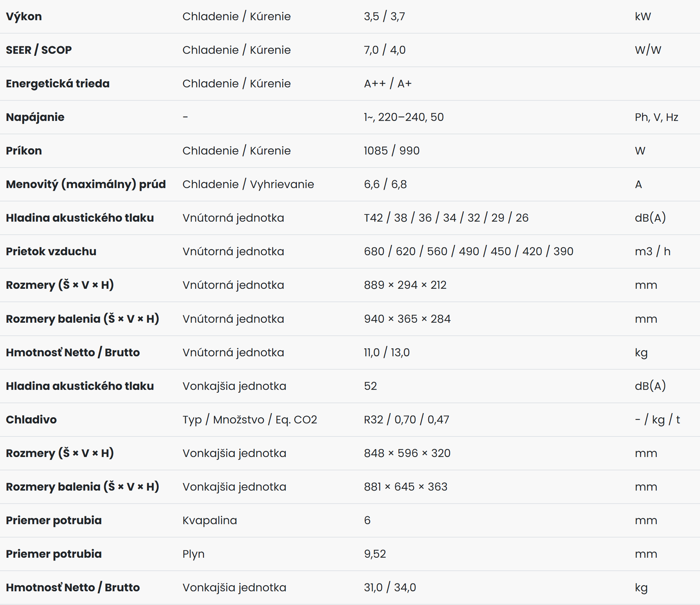Select the indoor dimensions 889 × 294 × 212
The width and height of the screenshot is (700, 605).
[x=405, y=285]
